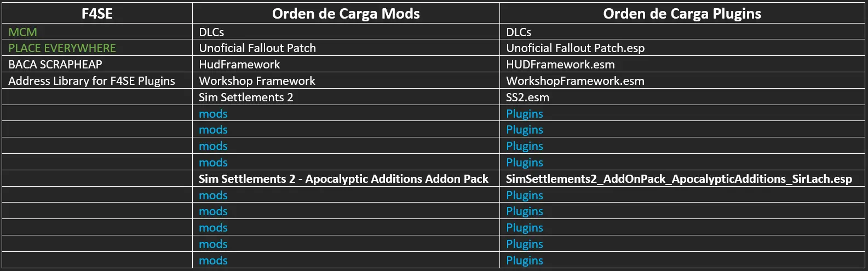Click the HUDFramework.esm plugin cell
868x271 pixels.
(x=682, y=64)
